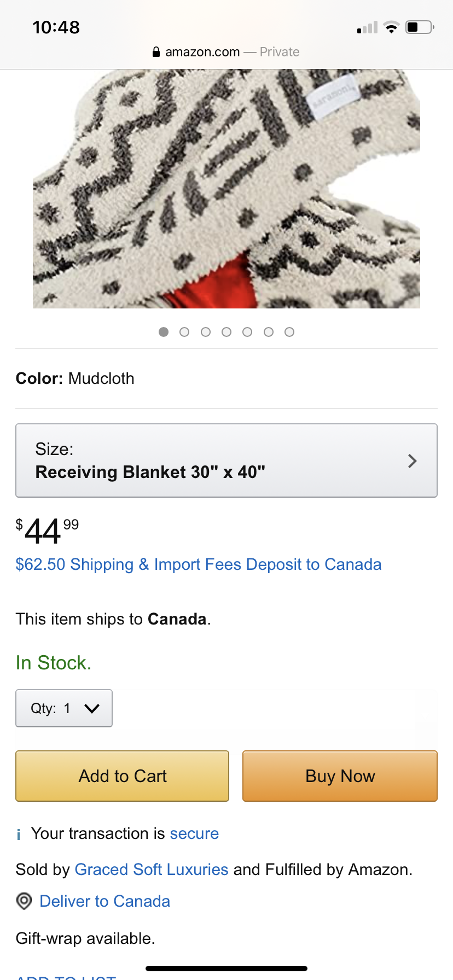Tap the chevron arrow in Size box
The width and height of the screenshot is (453, 980).
[x=413, y=461]
